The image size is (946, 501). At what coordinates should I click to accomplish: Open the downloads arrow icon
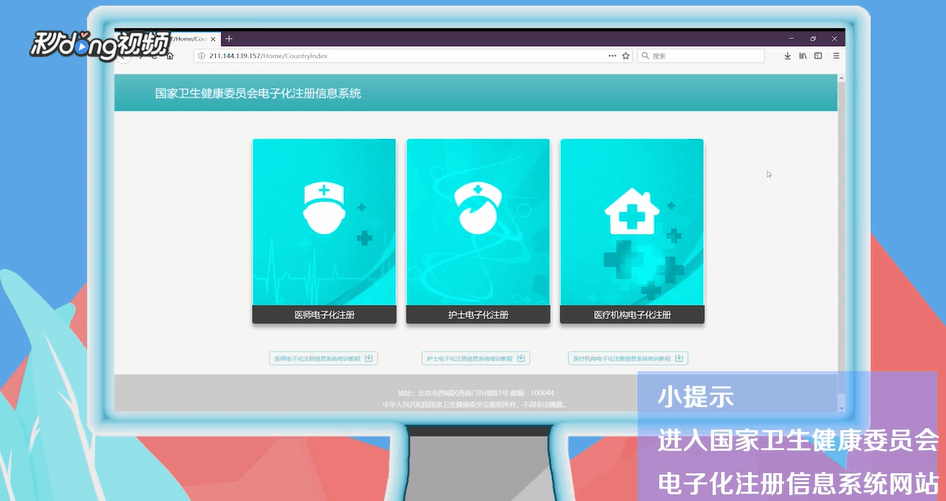coord(787,56)
